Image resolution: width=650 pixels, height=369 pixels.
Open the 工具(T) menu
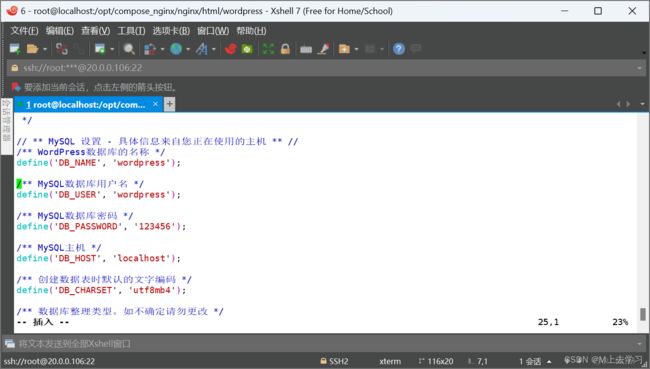(131, 31)
